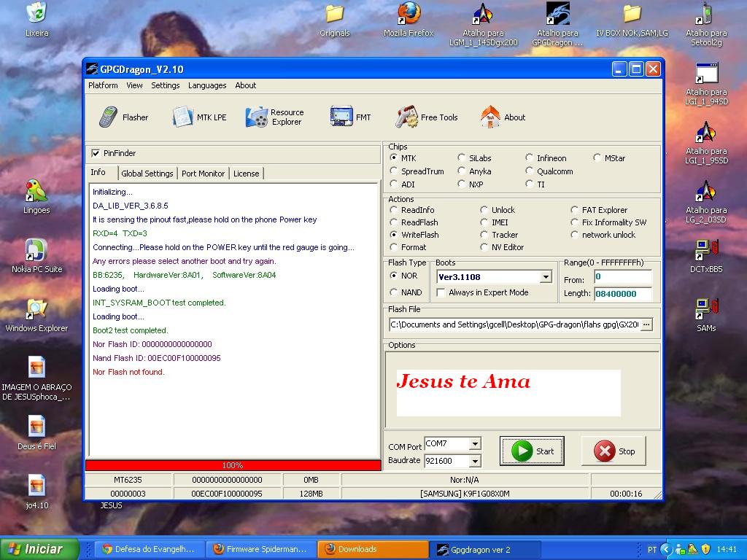The height and width of the screenshot is (560, 747).
Task: Choose the ReadInfo action
Action: 393,210
